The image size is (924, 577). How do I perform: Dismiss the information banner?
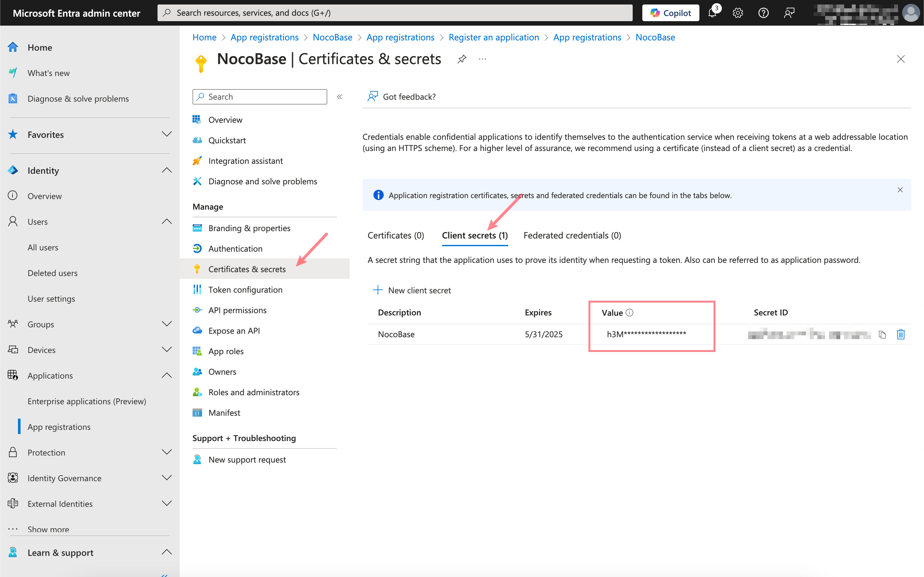click(x=900, y=190)
